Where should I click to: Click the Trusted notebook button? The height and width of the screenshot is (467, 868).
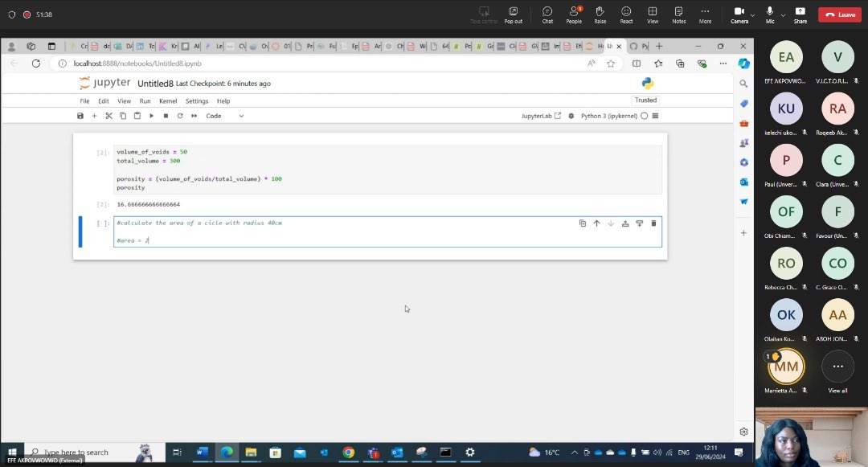tap(645, 100)
